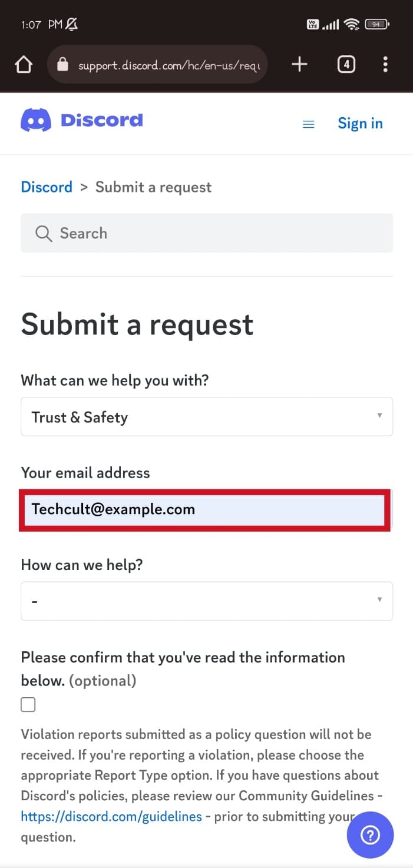Click the email address input field
This screenshot has width=413, height=868.
point(207,509)
